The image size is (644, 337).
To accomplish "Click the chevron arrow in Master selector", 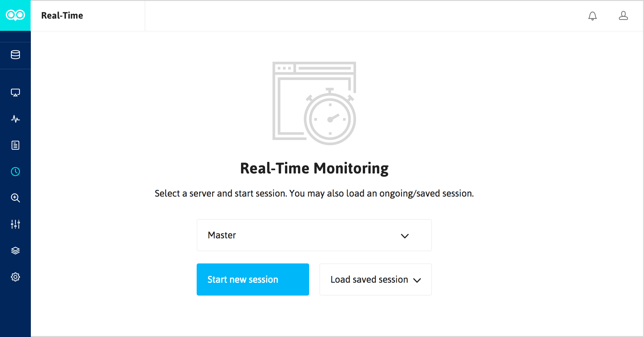I will 405,236.
